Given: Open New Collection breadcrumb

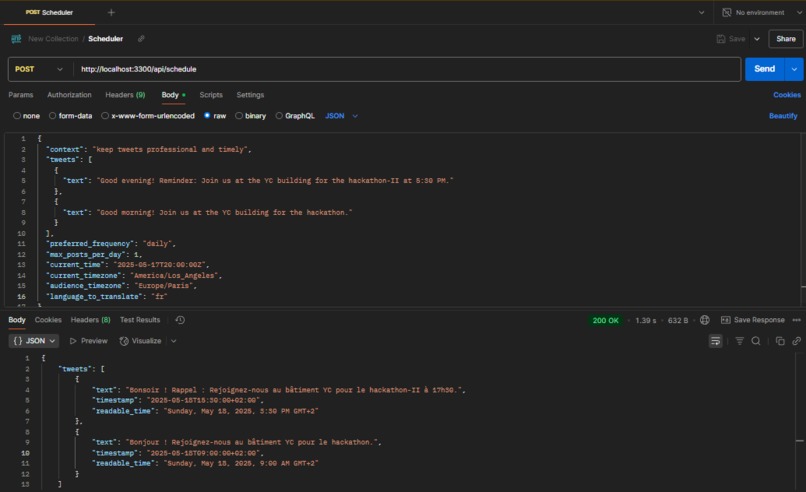Looking at the screenshot, I should [x=53, y=39].
